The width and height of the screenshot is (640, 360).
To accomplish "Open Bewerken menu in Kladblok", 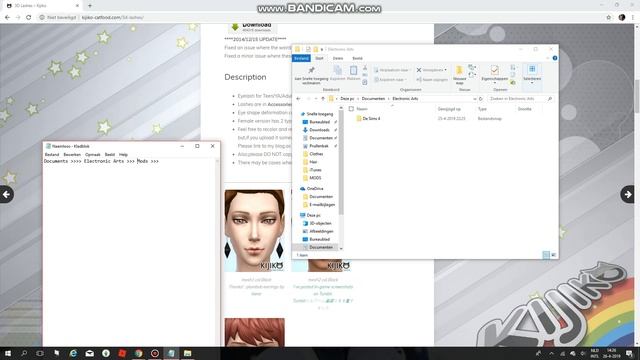I will coord(72,155).
